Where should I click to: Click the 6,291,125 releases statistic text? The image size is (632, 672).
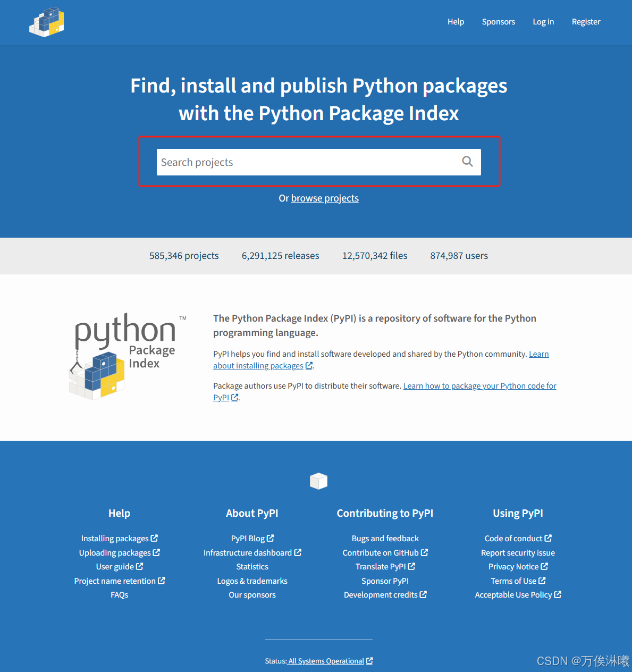point(281,256)
